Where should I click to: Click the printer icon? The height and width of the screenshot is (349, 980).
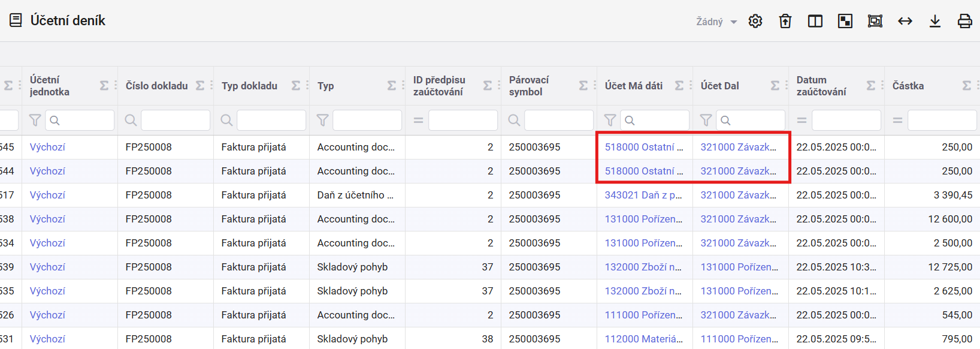tap(965, 21)
